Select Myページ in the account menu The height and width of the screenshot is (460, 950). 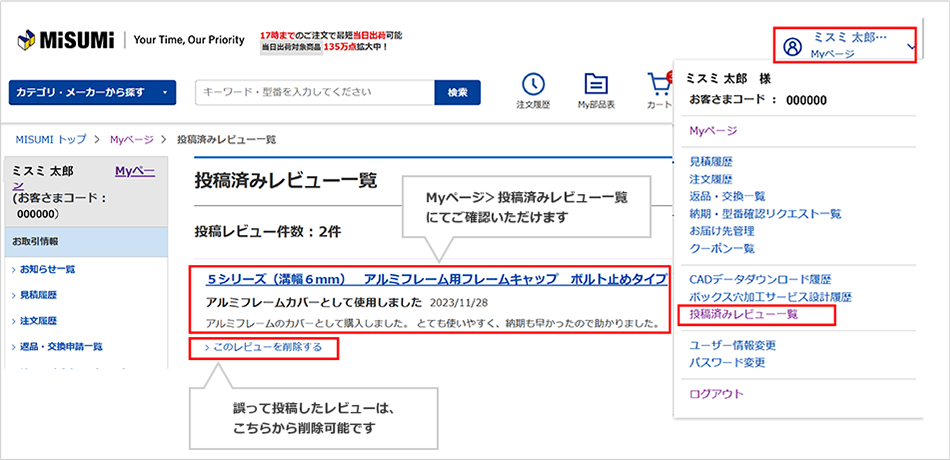pos(713,130)
